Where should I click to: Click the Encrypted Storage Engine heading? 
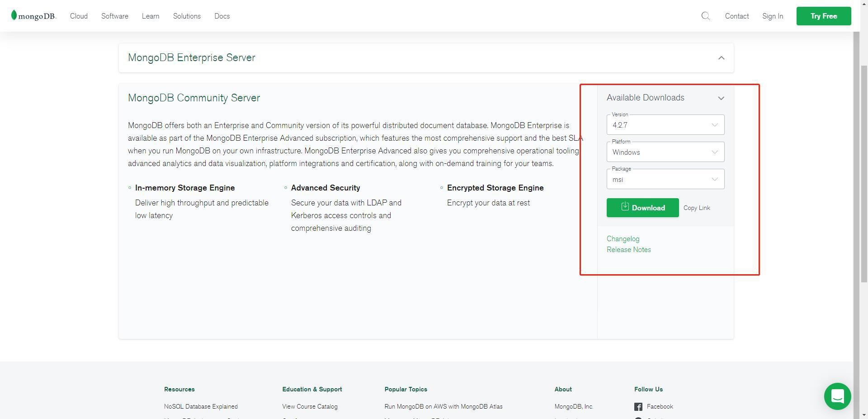(495, 188)
